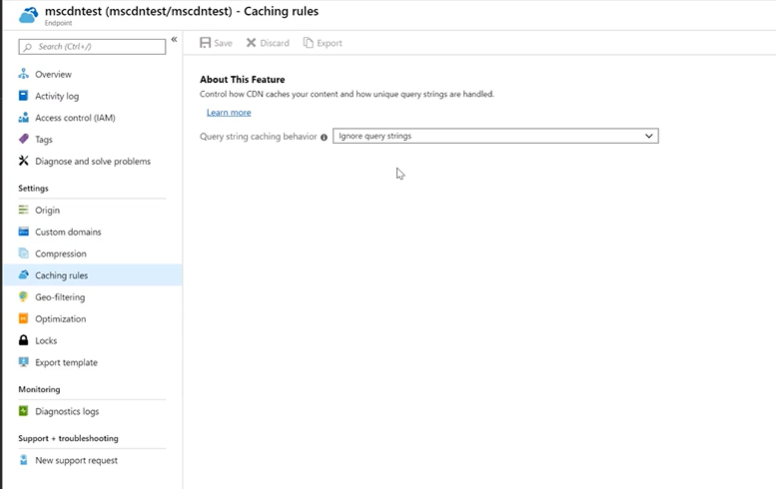776x489 pixels.
Task: Click the purple Tags icon
Action: (23, 139)
